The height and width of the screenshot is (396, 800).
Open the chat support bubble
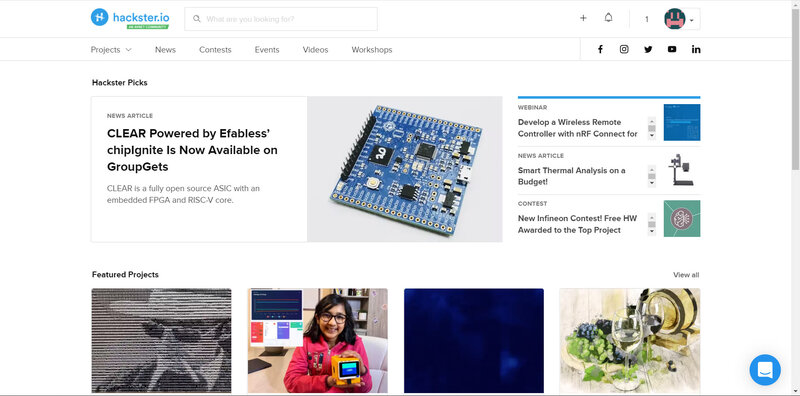[765, 369]
